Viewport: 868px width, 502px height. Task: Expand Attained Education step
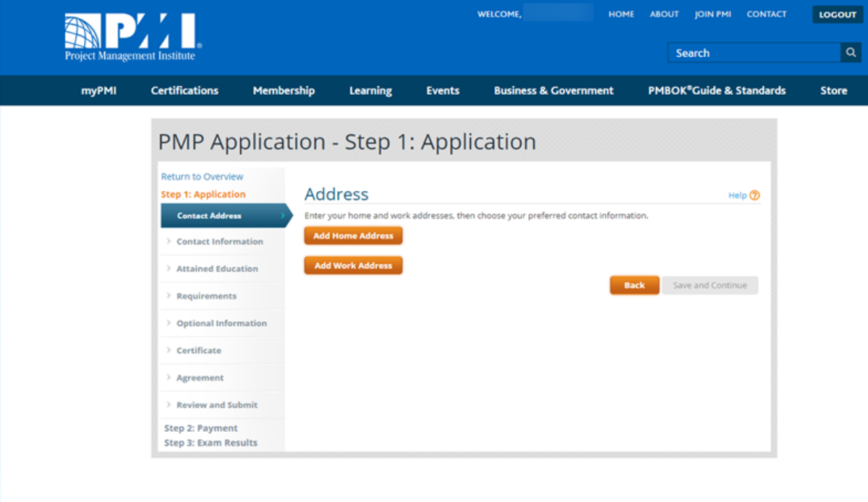(217, 268)
